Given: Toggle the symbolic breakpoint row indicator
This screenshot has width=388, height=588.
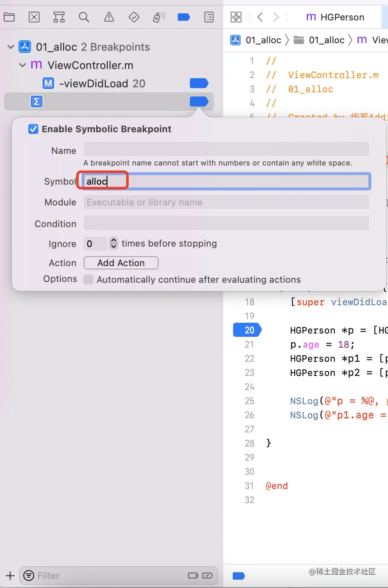Looking at the screenshot, I should pos(199,101).
